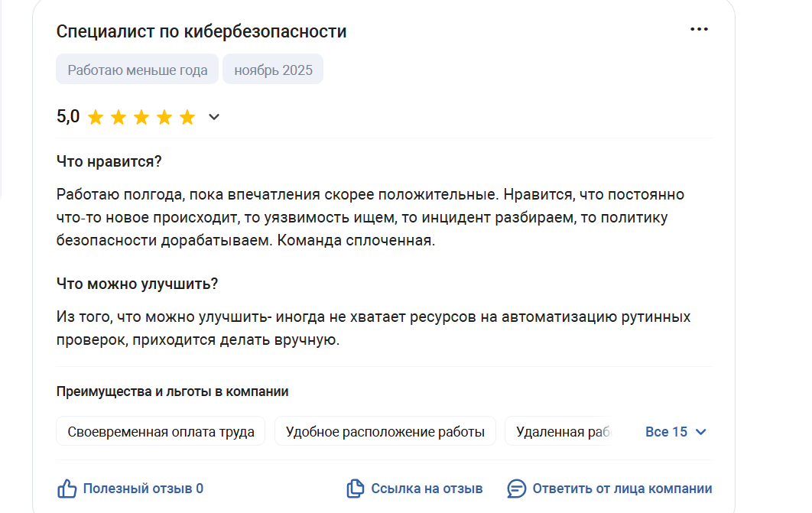812x513 pixels.
Task: Click the ноябрь 2025 date badge
Action: (273, 70)
